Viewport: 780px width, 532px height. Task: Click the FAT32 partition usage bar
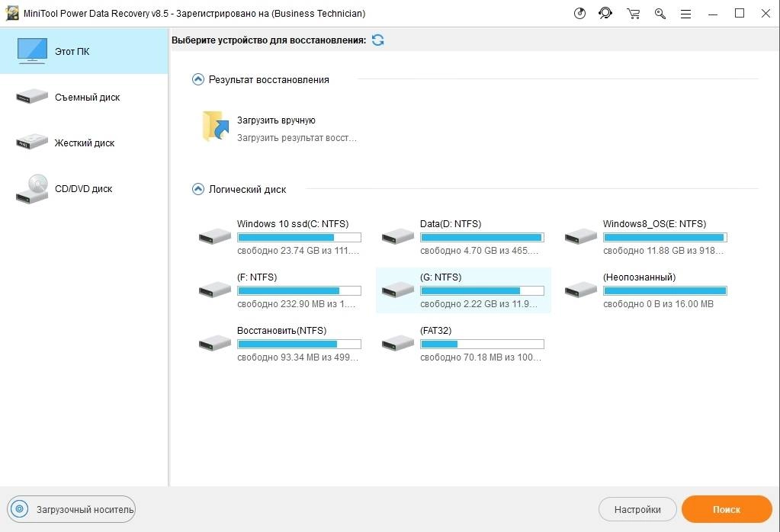(x=482, y=344)
